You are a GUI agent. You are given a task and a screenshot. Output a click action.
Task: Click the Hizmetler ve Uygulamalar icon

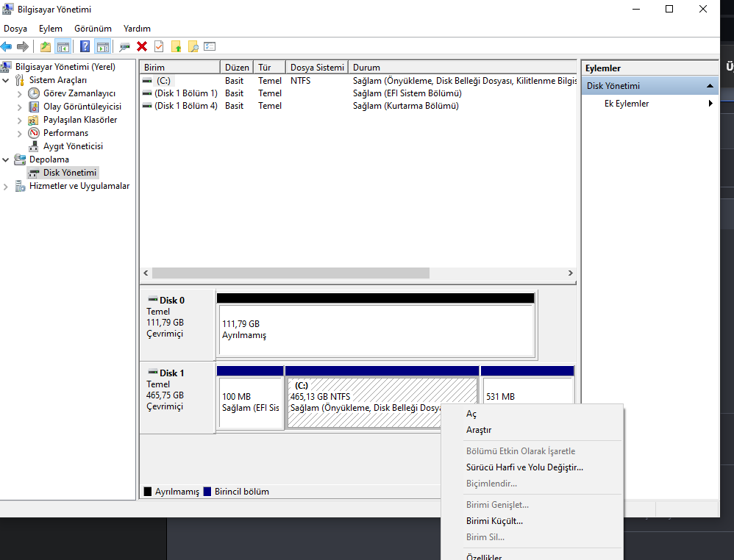click(x=20, y=186)
